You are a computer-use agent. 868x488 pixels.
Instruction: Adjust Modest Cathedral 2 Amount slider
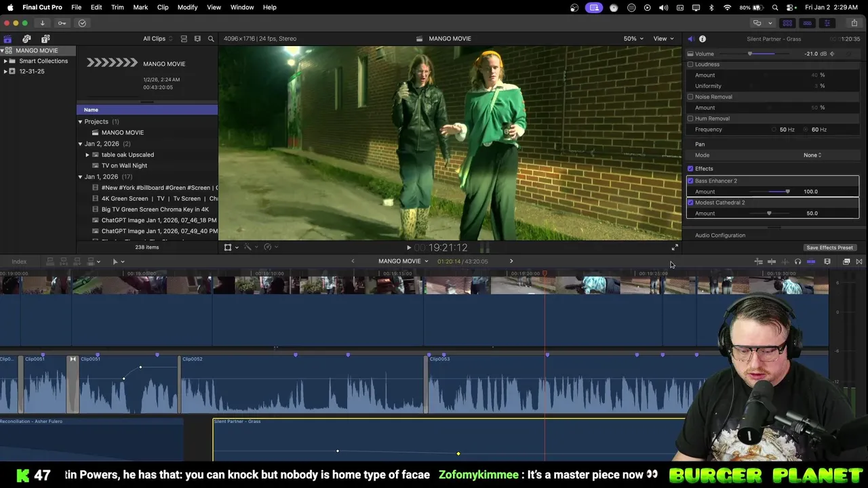(769, 213)
